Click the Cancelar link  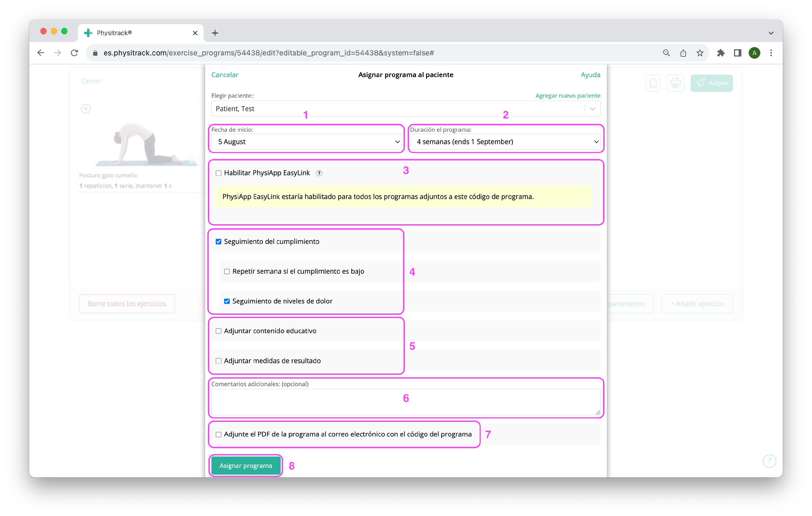225,75
